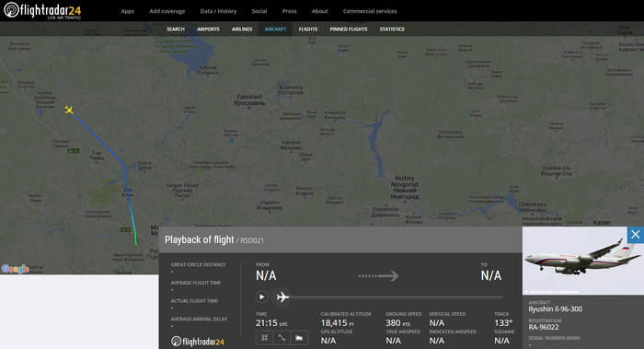Click the Flightradar24 logo in header

click(x=42, y=10)
